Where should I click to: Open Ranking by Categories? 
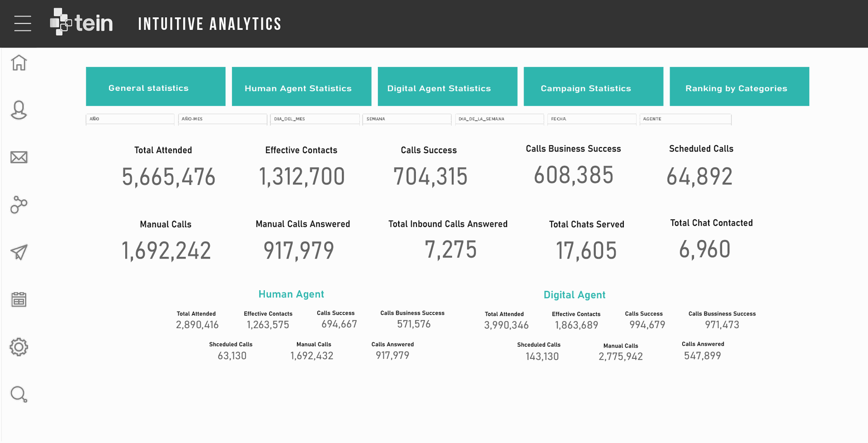click(x=739, y=87)
